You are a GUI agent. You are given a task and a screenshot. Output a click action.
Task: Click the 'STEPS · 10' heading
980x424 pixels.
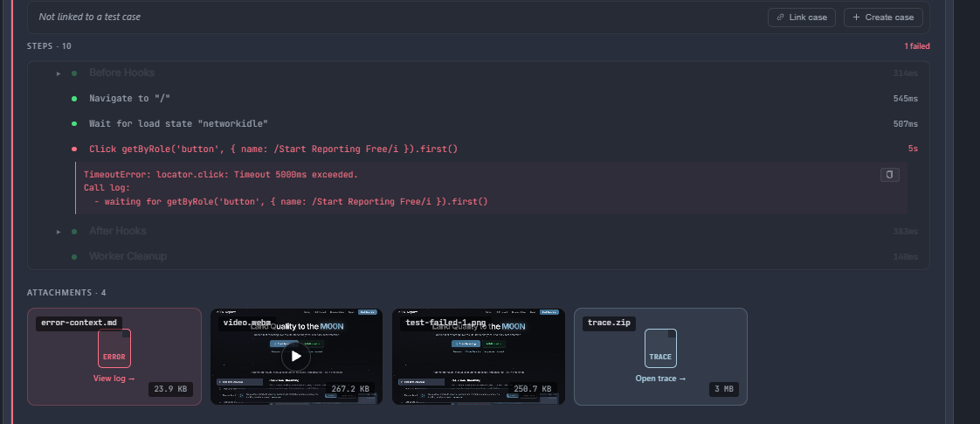click(49, 46)
